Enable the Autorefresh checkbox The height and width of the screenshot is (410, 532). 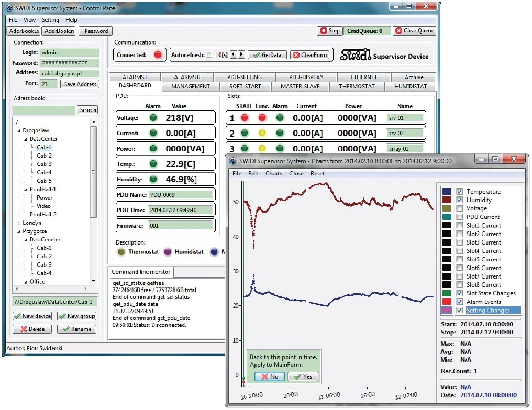209,55
